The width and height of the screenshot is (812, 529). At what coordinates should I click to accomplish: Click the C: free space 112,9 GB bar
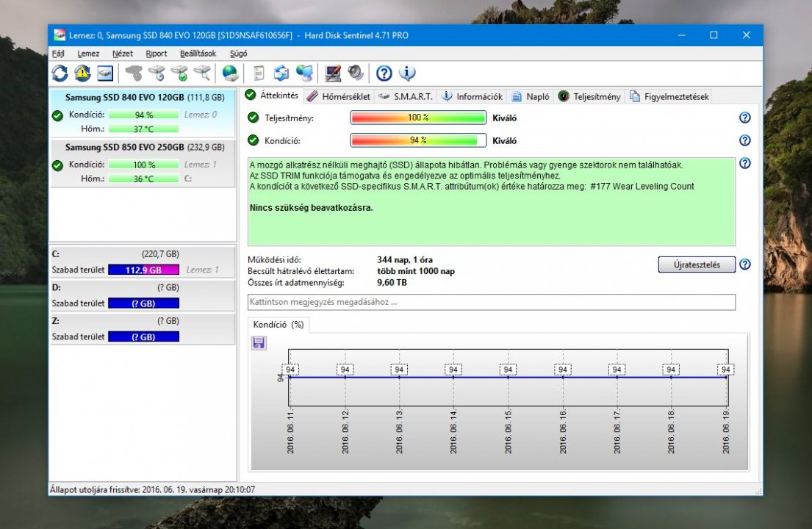point(143,270)
